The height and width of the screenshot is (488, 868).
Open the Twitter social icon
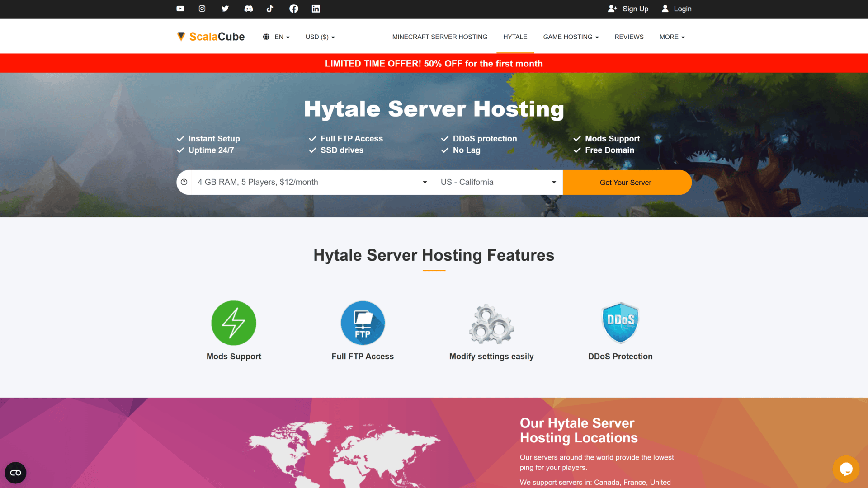(x=225, y=9)
